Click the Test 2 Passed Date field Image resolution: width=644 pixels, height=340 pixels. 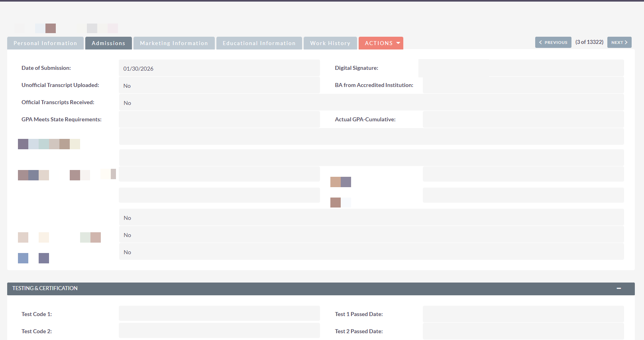click(x=523, y=331)
